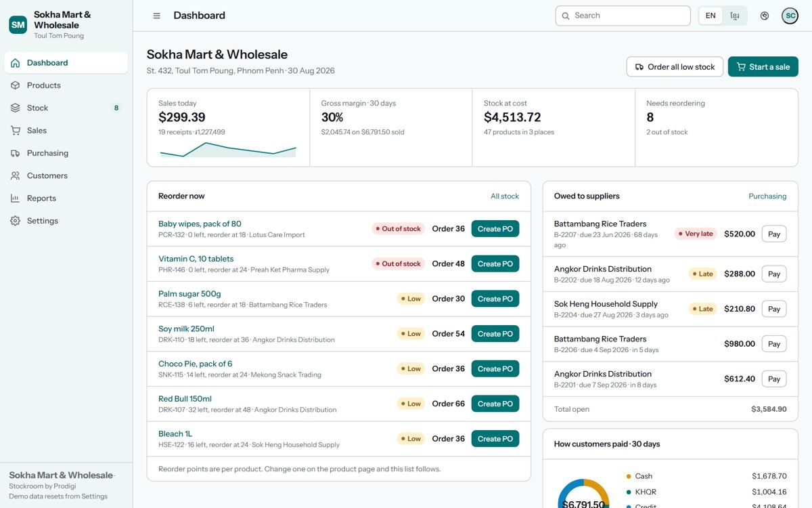Switch the language to Khmer
Screen dimensions: 812x508
(735, 16)
